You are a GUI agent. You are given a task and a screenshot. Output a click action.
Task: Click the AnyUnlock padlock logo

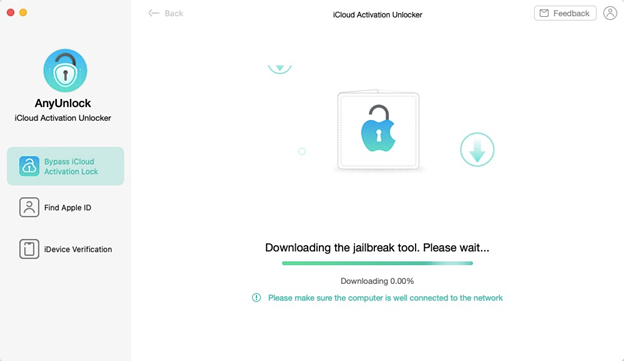pyautogui.click(x=65, y=70)
